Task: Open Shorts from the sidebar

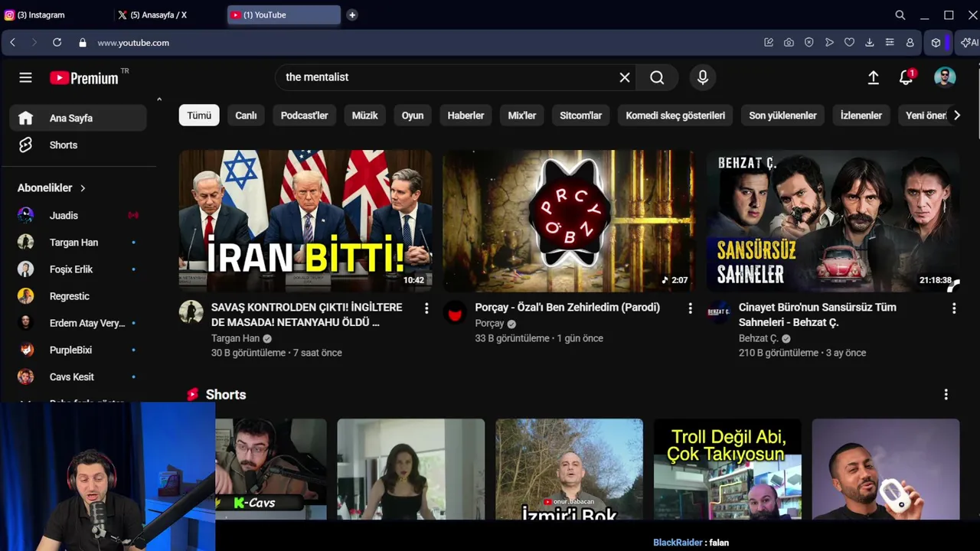Action: coord(78,145)
